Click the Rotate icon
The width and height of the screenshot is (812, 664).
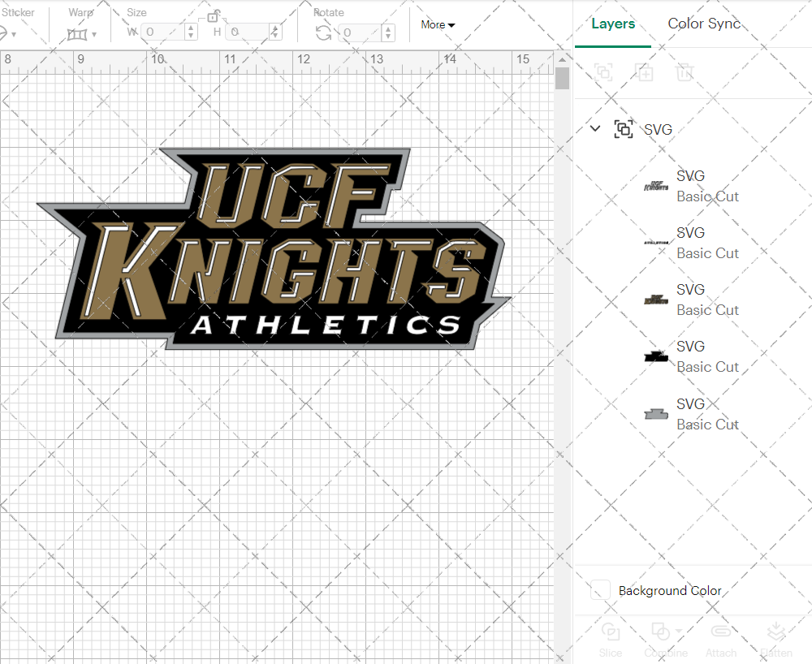click(x=324, y=33)
